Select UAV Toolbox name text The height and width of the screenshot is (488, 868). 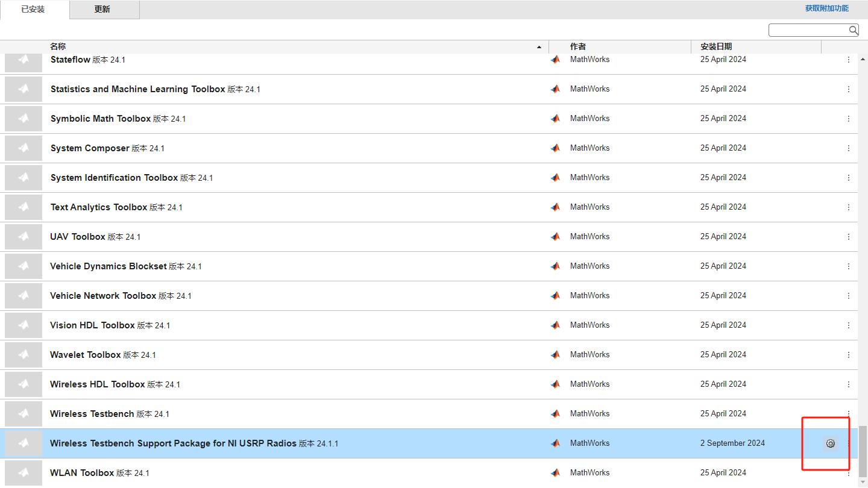click(78, 237)
